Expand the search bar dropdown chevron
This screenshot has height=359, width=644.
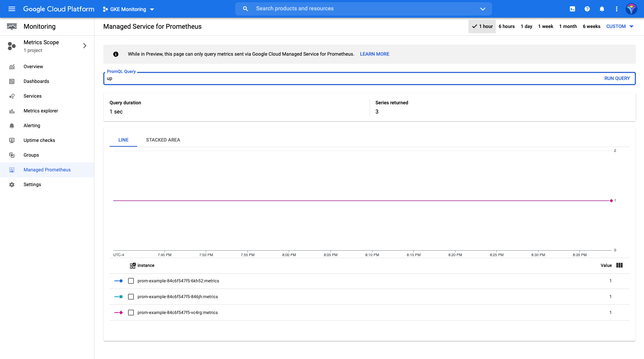482,9
